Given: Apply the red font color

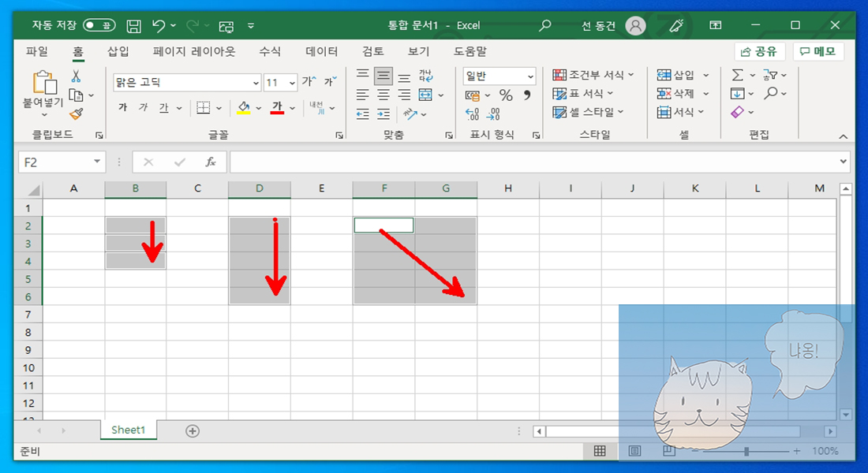Looking at the screenshot, I should (277, 108).
